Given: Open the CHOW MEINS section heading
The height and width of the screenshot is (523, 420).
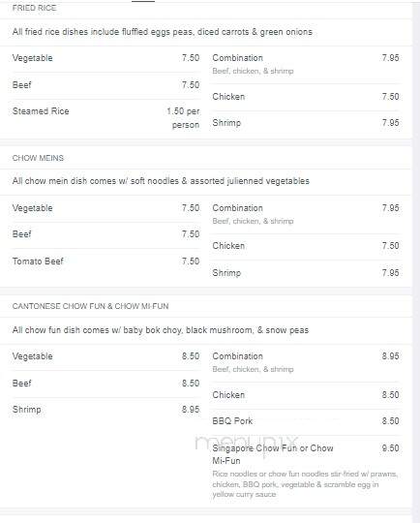Looking at the screenshot, I should [38, 158].
